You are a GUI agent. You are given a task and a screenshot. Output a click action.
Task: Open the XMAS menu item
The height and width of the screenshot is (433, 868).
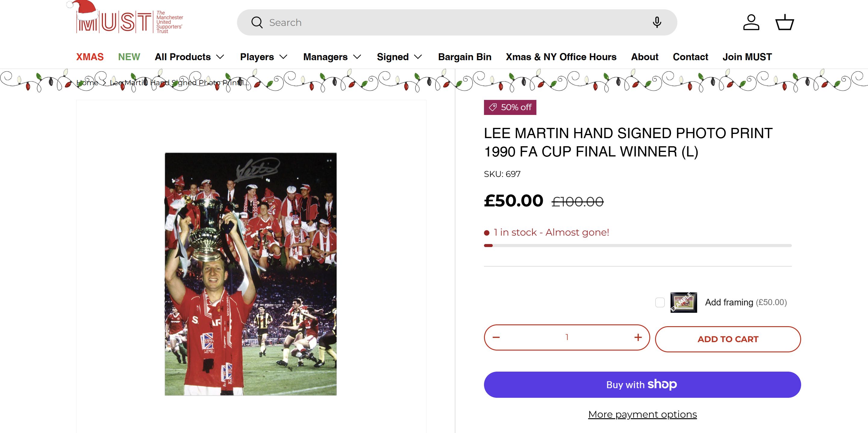click(90, 57)
